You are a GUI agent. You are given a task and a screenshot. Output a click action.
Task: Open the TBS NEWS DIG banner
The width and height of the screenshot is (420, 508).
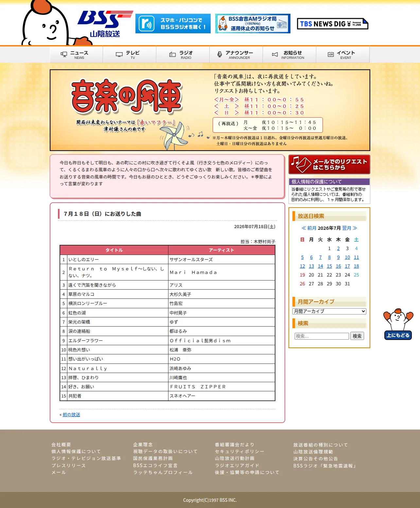coord(333,24)
